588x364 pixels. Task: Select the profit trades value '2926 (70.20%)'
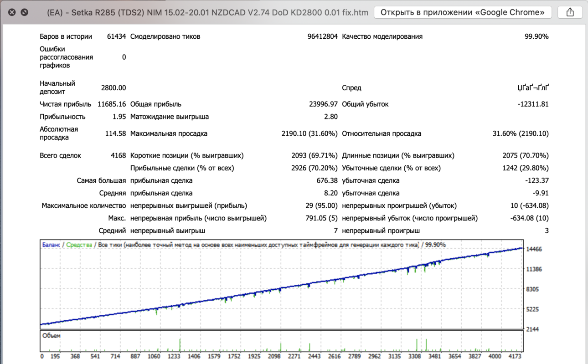[x=315, y=168]
